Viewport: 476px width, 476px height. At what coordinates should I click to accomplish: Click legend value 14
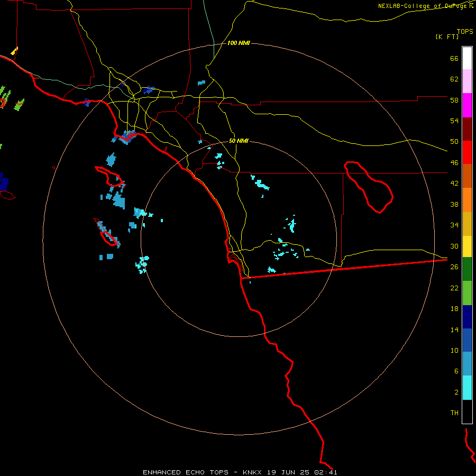coord(454,329)
